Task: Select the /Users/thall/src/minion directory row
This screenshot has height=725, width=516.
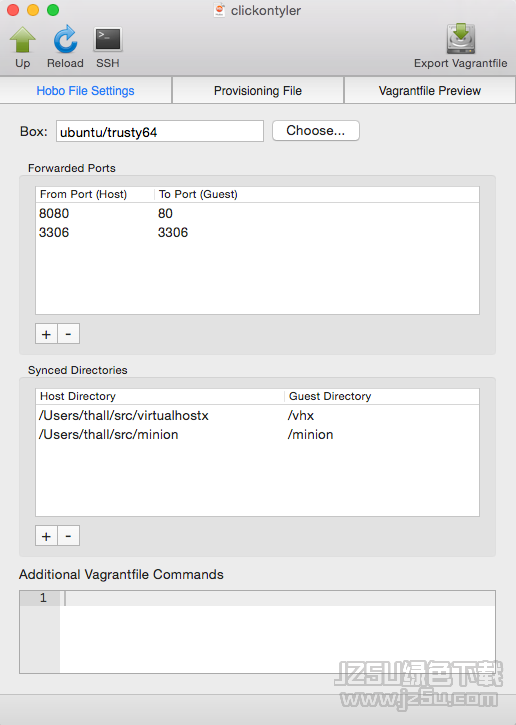Action: [x=257, y=434]
